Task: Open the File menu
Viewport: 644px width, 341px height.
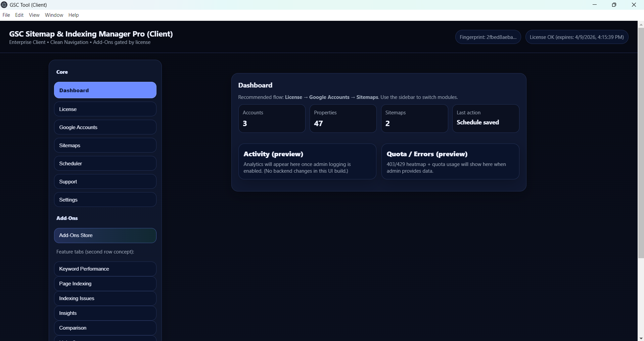Action: [x=6, y=15]
